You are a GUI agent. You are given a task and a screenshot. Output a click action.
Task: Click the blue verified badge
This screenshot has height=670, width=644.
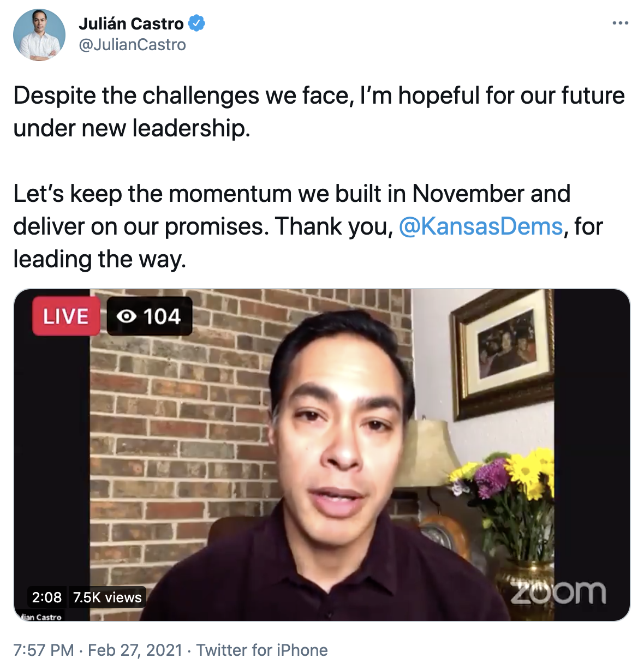coord(196,23)
